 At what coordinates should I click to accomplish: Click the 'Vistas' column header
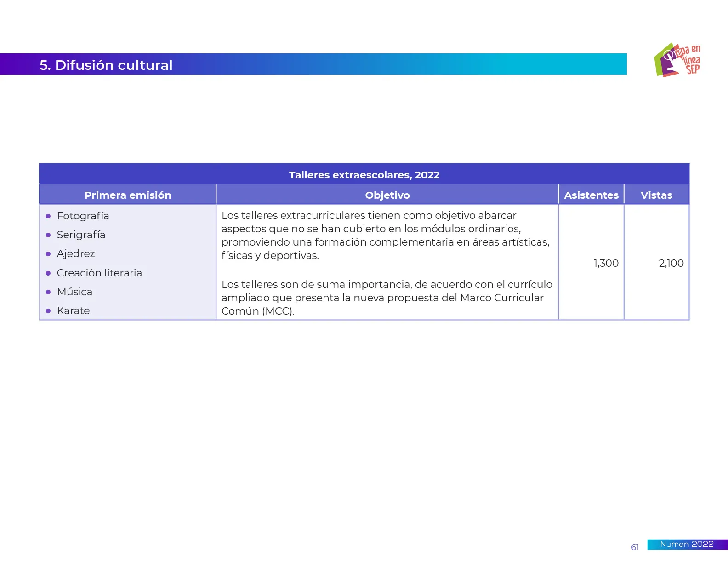tap(656, 195)
